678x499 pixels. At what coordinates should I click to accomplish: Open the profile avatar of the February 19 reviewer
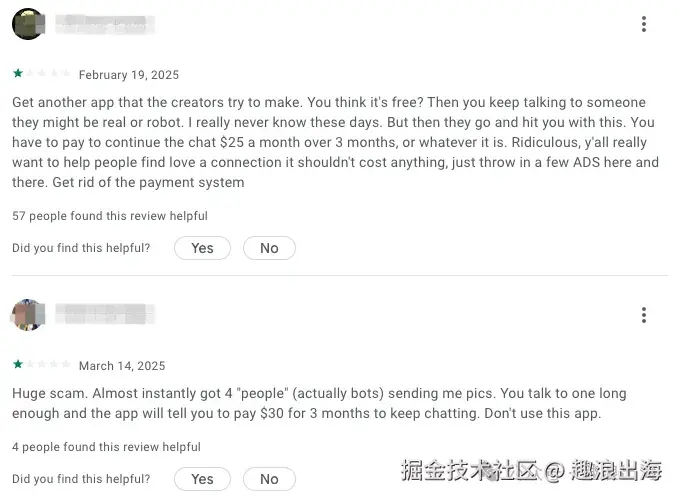click(x=28, y=24)
